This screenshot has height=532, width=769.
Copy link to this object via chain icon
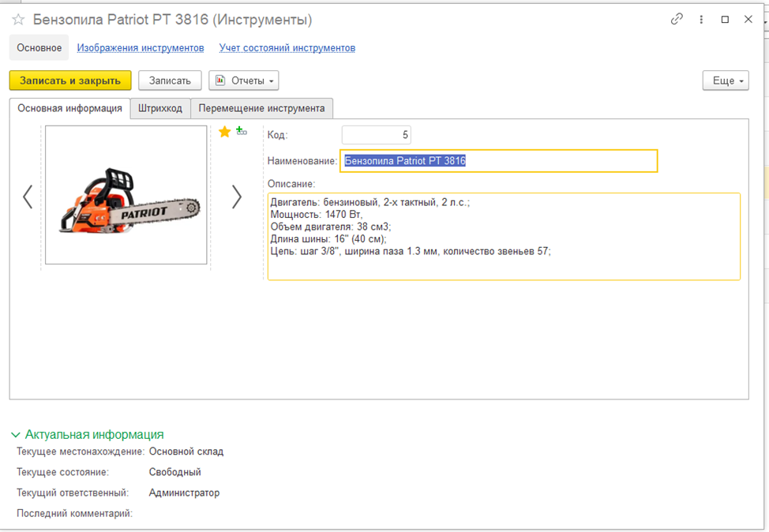(x=677, y=20)
